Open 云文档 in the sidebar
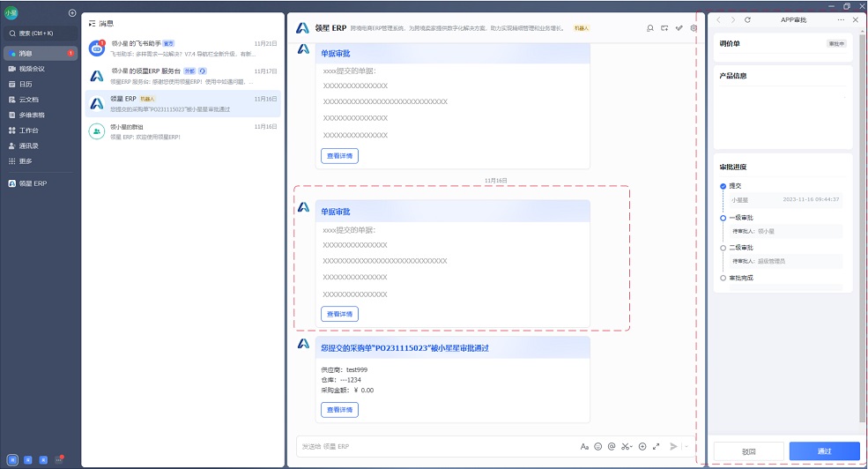 (40, 100)
